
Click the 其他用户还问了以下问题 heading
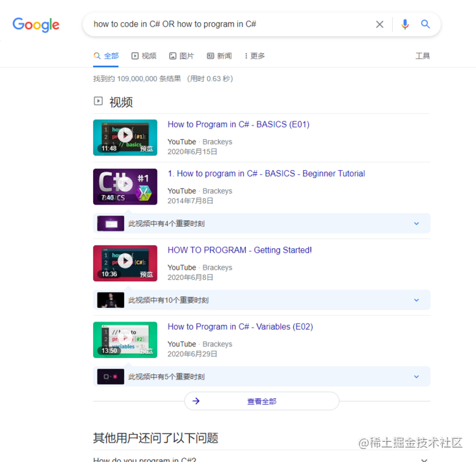[155, 438]
